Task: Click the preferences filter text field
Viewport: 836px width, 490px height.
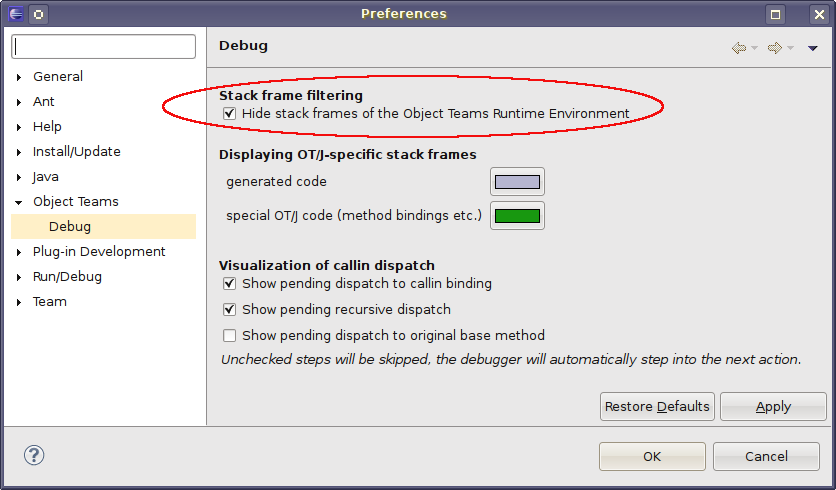Action: (x=105, y=47)
